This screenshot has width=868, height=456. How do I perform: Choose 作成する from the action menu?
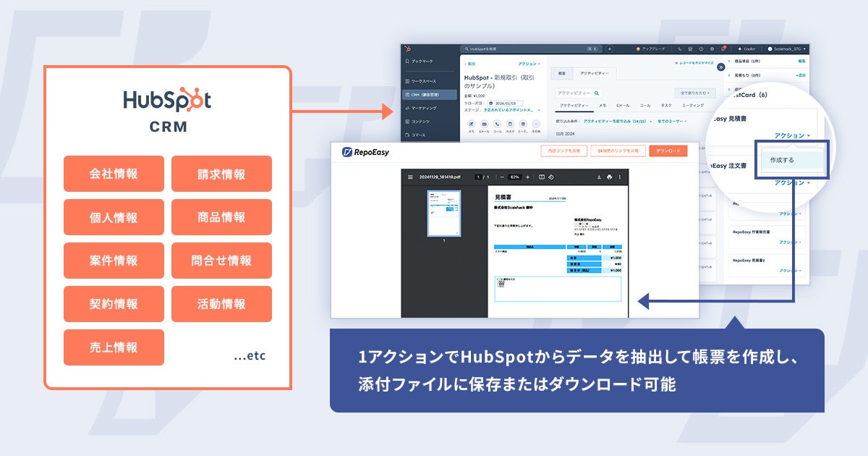click(x=791, y=160)
